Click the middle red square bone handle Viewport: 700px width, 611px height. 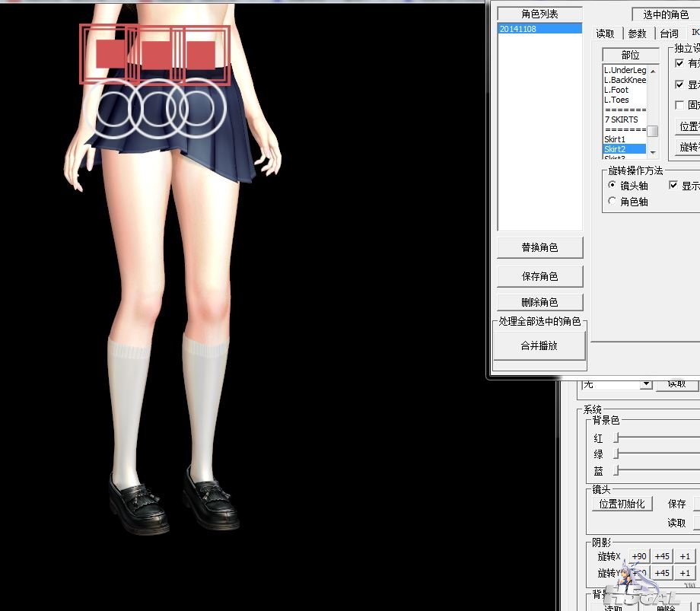coord(157,54)
